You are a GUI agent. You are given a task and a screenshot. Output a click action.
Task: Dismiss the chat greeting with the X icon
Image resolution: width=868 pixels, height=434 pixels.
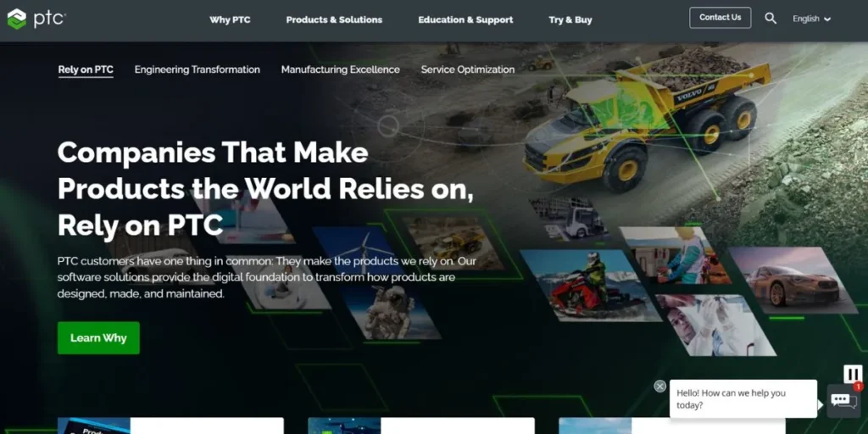[659, 387]
